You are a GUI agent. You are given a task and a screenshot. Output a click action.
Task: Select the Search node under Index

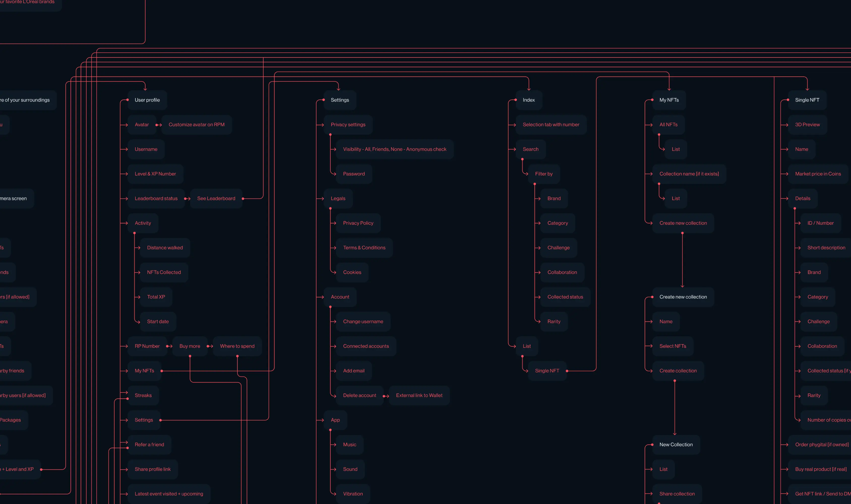[530, 149]
